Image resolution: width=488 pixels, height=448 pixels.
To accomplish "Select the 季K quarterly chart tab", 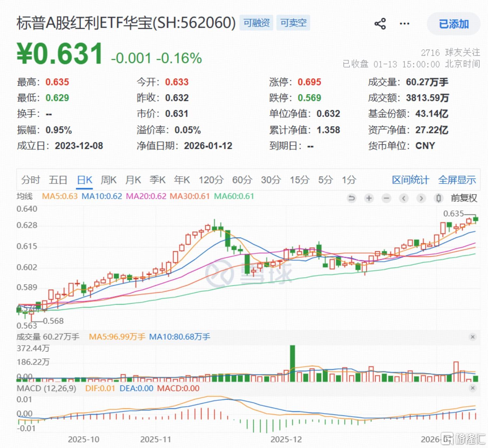I will [x=157, y=180].
